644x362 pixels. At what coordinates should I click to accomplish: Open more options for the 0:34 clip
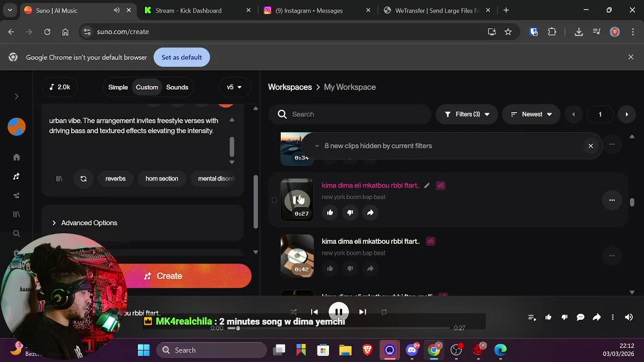click(x=612, y=144)
